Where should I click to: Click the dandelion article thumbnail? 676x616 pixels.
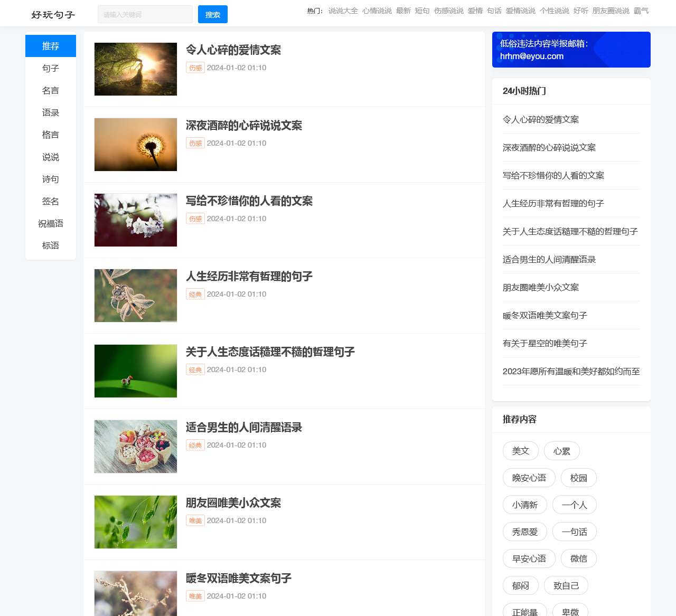pos(135,145)
